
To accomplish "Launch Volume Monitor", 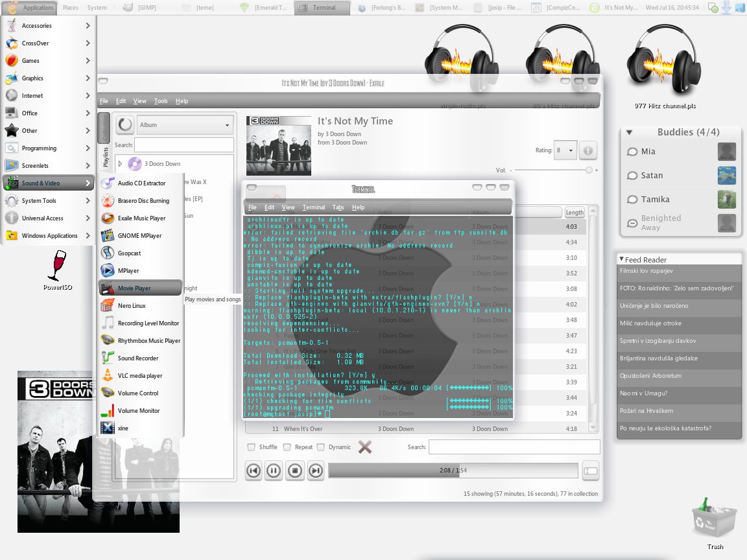I will [141, 410].
